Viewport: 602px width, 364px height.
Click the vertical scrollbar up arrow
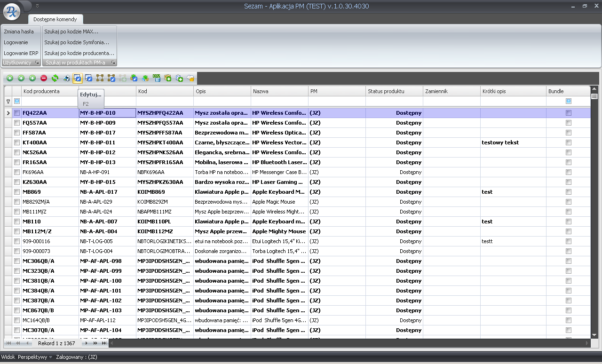coord(594,89)
